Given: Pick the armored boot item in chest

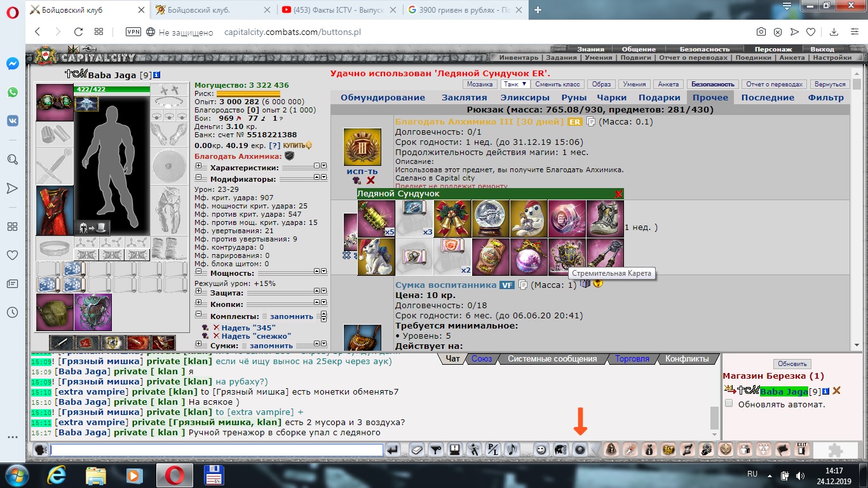Looking at the screenshot, I should tap(605, 219).
